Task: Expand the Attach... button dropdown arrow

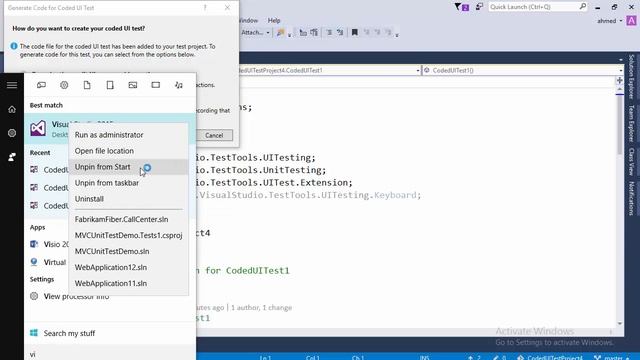Action: [268, 33]
